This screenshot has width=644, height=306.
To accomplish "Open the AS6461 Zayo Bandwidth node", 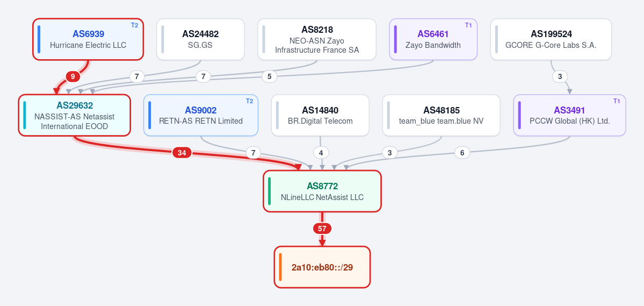I will [x=433, y=39].
